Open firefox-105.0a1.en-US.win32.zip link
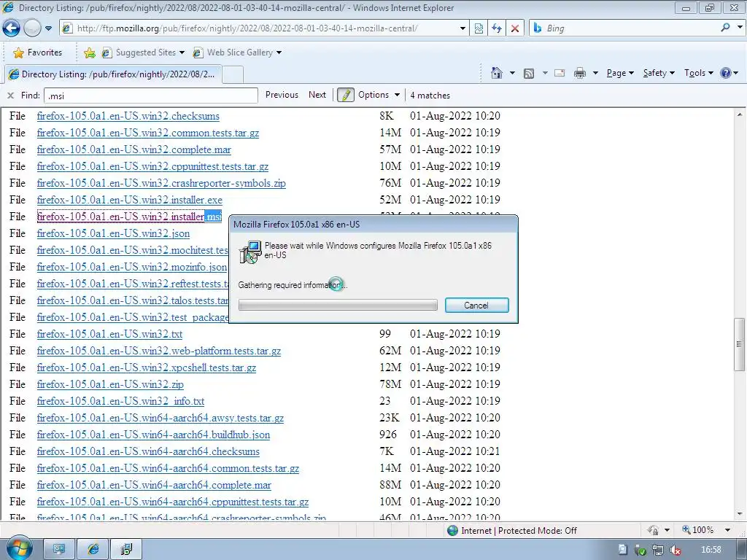 pos(110,384)
